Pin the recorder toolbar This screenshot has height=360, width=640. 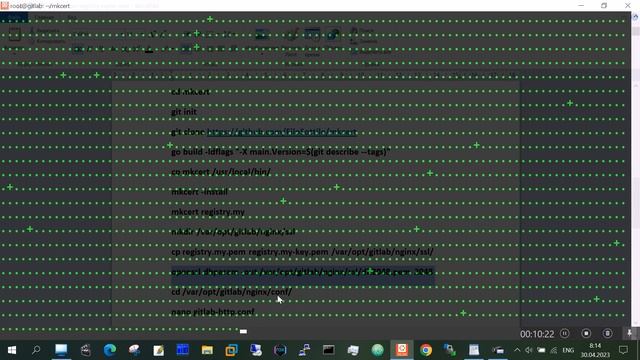629,333
